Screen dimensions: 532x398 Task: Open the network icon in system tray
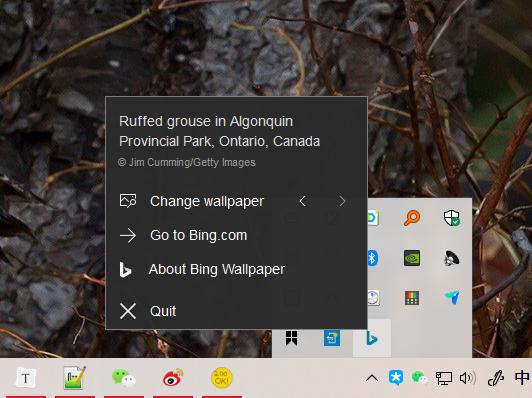[444, 378]
